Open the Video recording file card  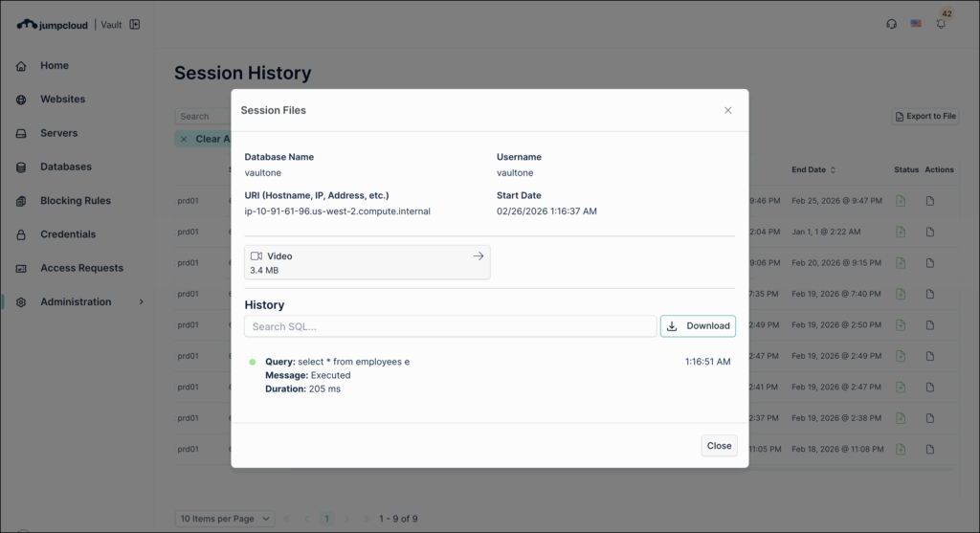point(367,262)
